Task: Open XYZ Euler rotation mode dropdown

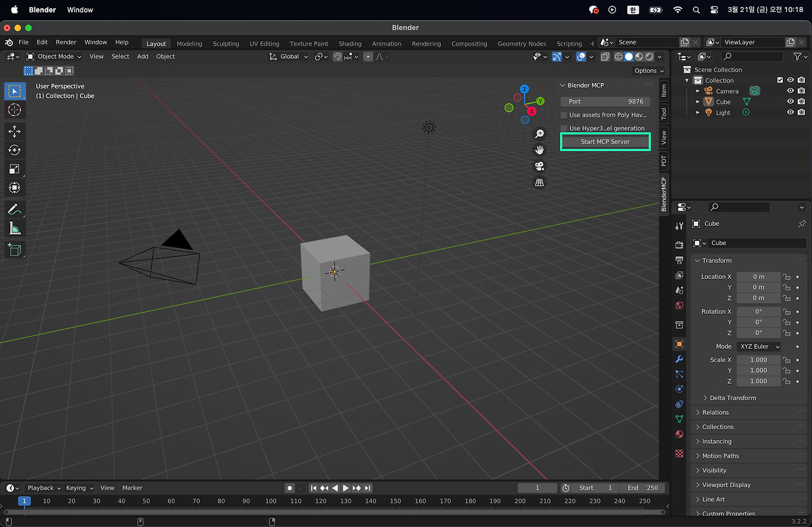Action: point(758,347)
